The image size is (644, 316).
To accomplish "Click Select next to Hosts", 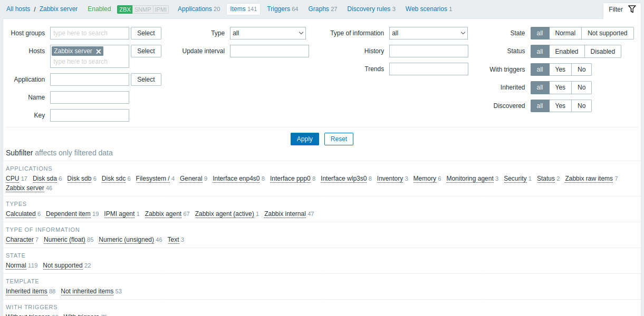I will tap(146, 51).
